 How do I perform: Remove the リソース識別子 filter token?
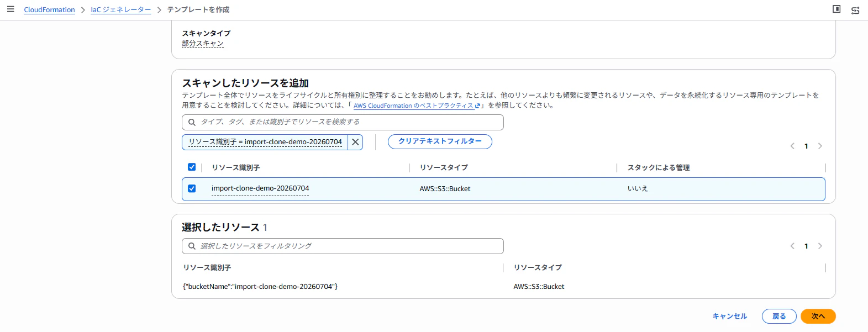point(355,142)
